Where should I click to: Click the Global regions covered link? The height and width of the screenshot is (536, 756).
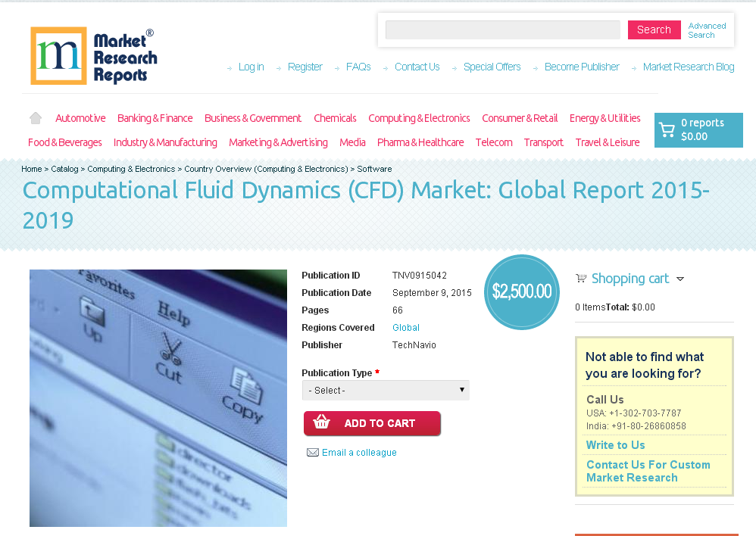pyautogui.click(x=406, y=327)
